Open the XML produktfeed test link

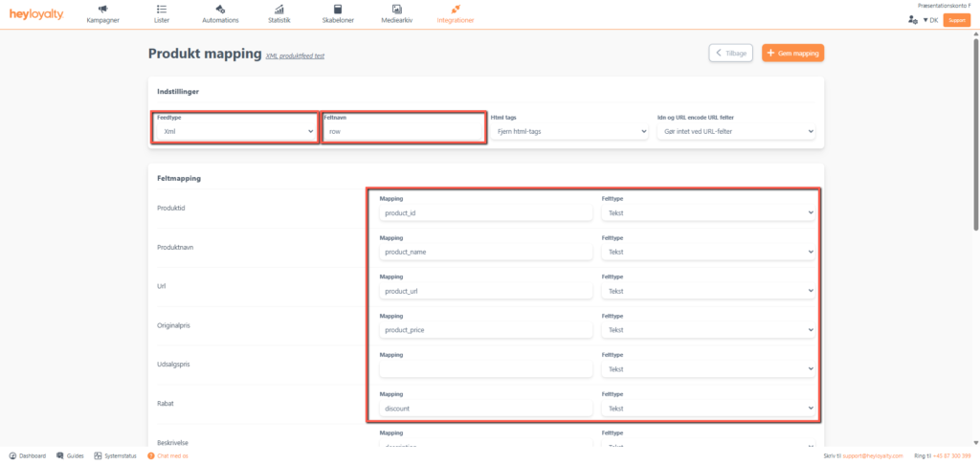pyautogui.click(x=295, y=56)
